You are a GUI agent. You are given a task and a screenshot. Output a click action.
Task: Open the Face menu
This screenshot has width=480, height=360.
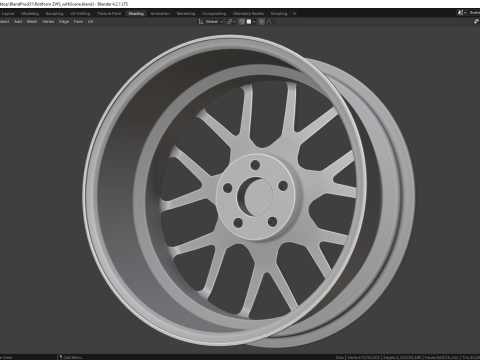pos(78,22)
